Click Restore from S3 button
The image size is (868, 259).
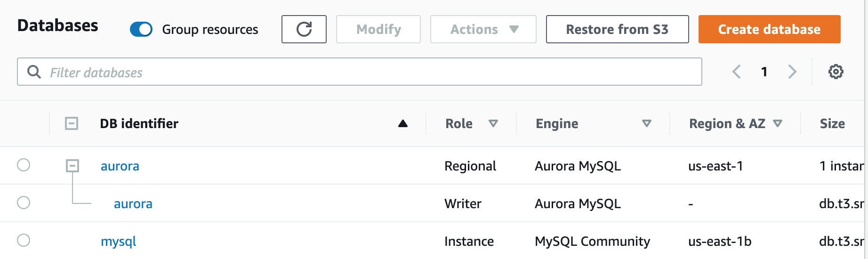click(617, 29)
